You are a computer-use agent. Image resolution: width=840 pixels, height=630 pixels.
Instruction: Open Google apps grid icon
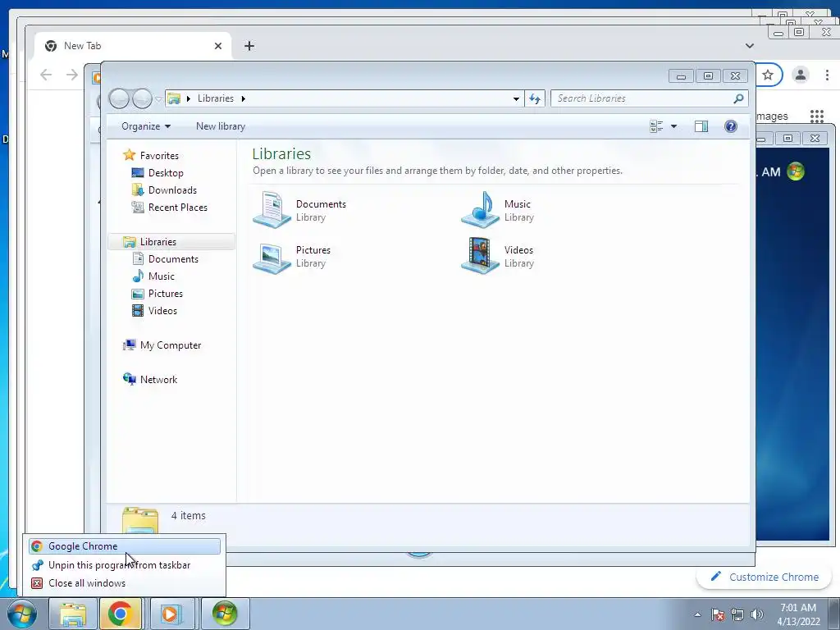coord(817,116)
